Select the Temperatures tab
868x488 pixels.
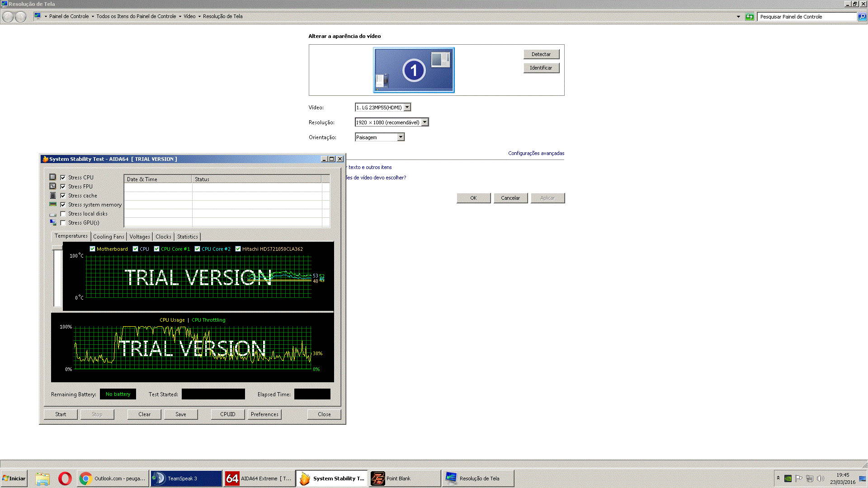(71, 236)
